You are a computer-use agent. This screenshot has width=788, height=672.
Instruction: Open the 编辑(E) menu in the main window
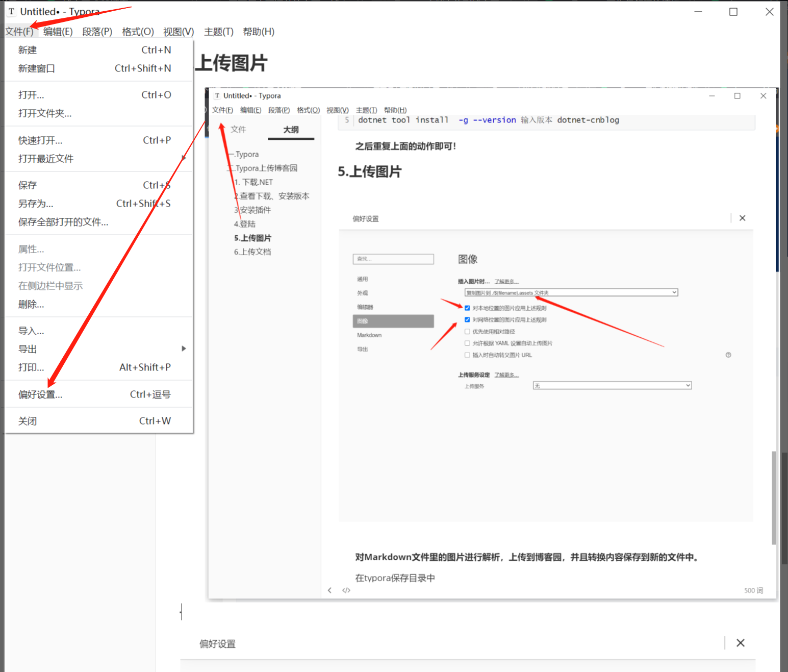click(58, 32)
